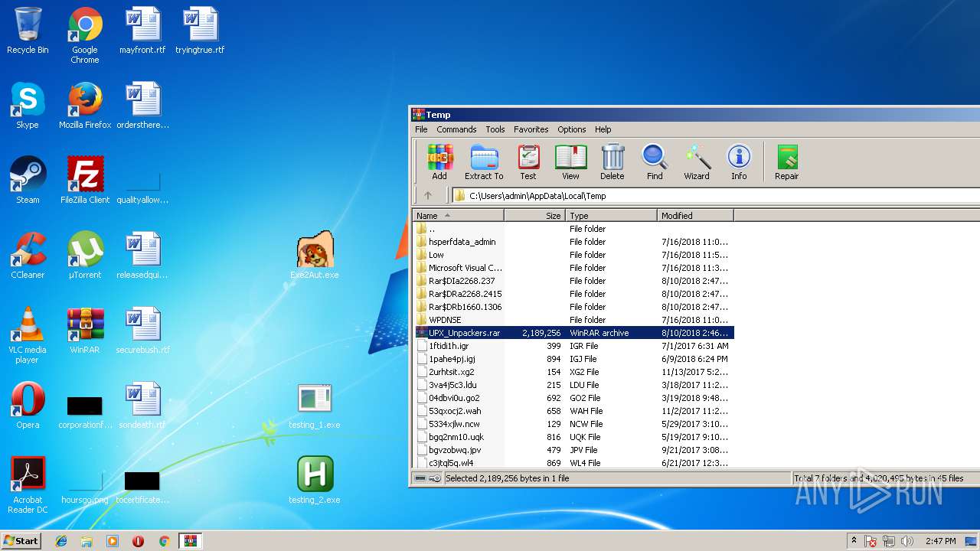Select the Rar$DRa2268.2415 folder
The image size is (980, 551).
point(574,294)
